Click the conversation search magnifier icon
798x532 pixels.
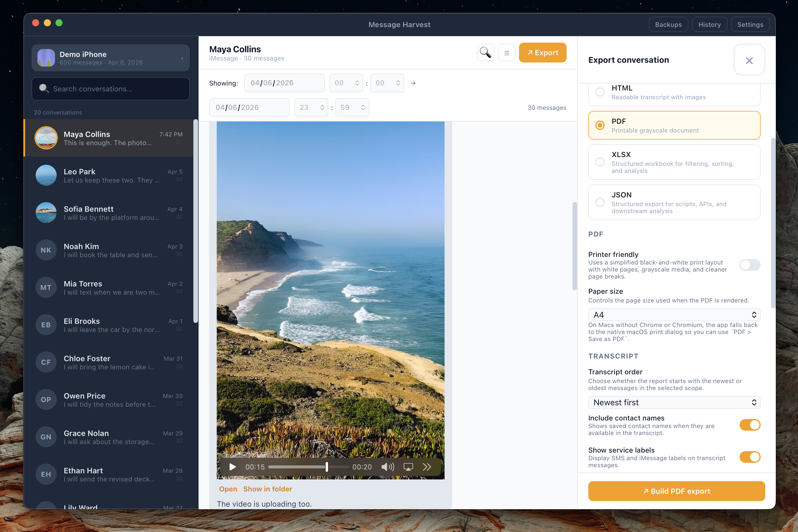tap(485, 53)
